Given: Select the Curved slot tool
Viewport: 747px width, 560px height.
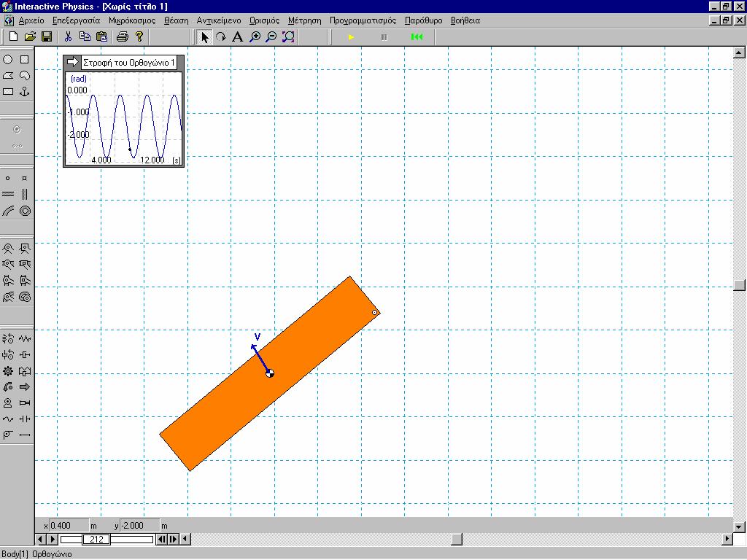Looking at the screenshot, I should point(8,211).
